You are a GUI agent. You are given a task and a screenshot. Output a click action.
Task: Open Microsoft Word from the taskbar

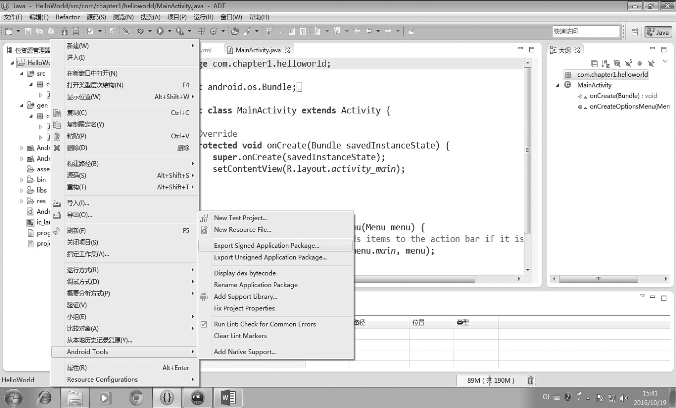pyautogui.click(x=228, y=397)
